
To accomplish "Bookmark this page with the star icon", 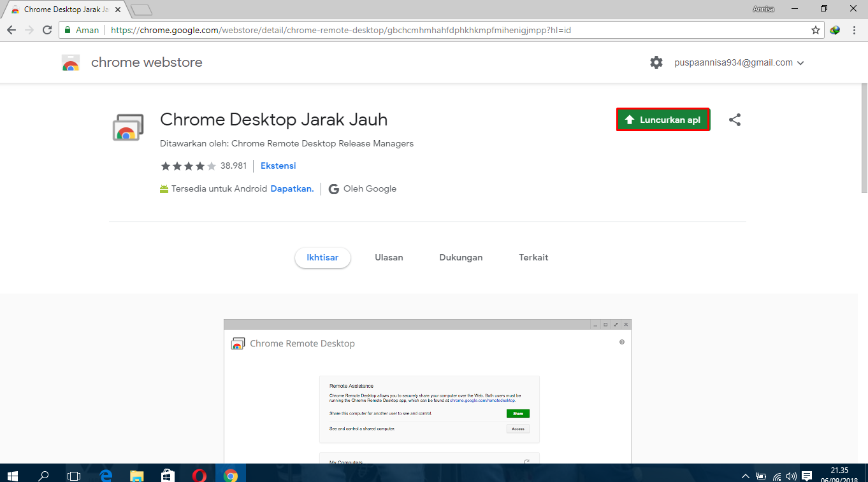I will (x=815, y=30).
